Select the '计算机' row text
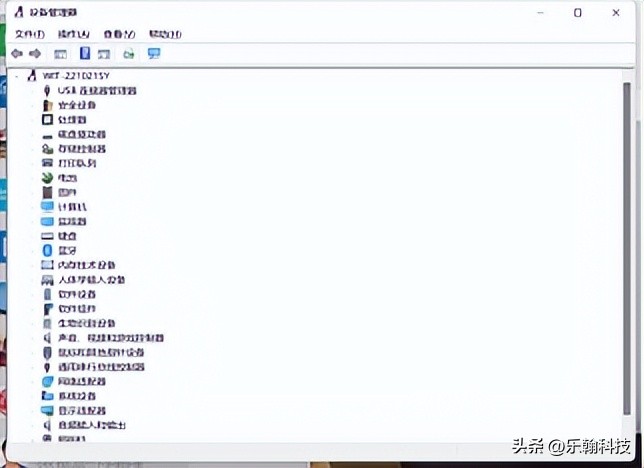 pyautogui.click(x=72, y=207)
